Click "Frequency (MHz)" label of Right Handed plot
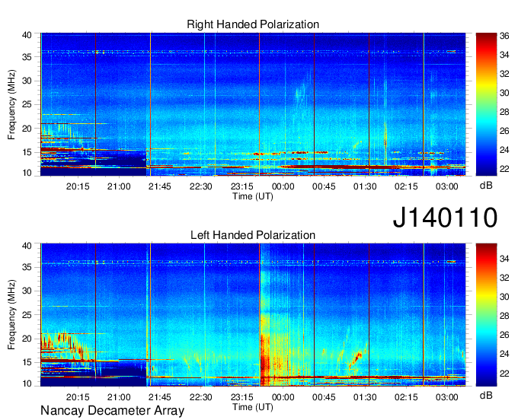Image resolution: width=518 pixels, height=420 pixels. coord(11,104)
